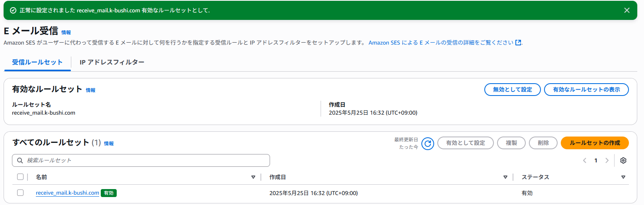
Task: Open the receive_mail.k-bushi.com rule set link
Action: (x=67, y=193)
